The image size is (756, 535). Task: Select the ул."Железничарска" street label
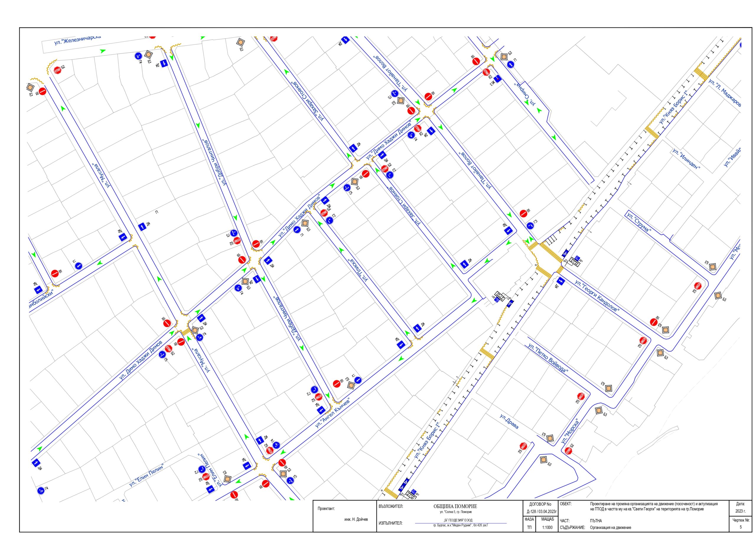pos(78,40)
